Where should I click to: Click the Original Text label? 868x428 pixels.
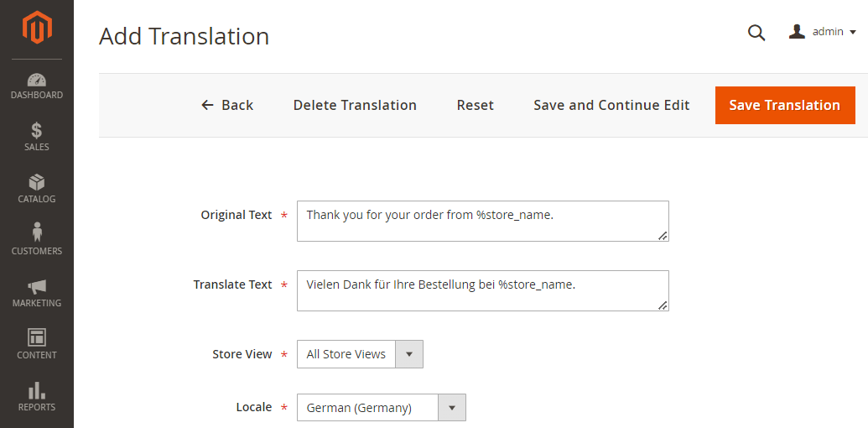point(236,215)
